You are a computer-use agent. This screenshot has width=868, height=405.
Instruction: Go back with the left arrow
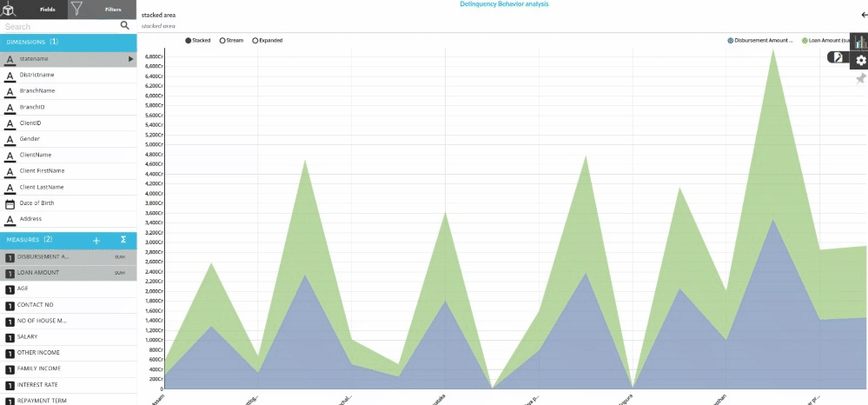865,16
